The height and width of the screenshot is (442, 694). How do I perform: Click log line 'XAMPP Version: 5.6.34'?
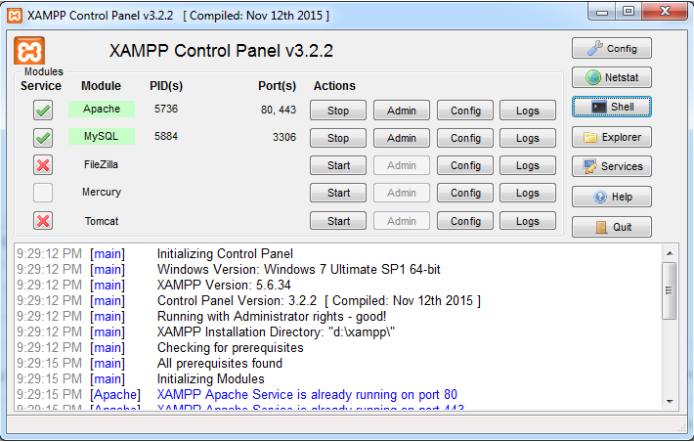pyautogui.click(x=224, y=285)
